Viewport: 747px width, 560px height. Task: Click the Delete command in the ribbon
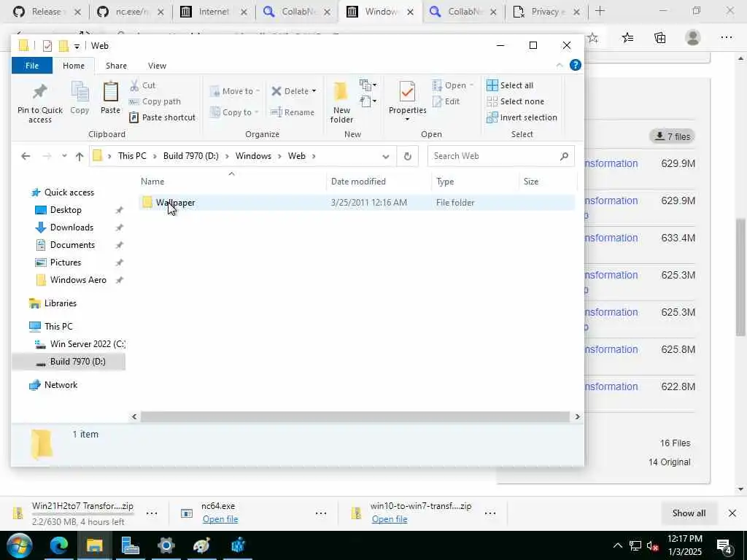pos(290,91)
